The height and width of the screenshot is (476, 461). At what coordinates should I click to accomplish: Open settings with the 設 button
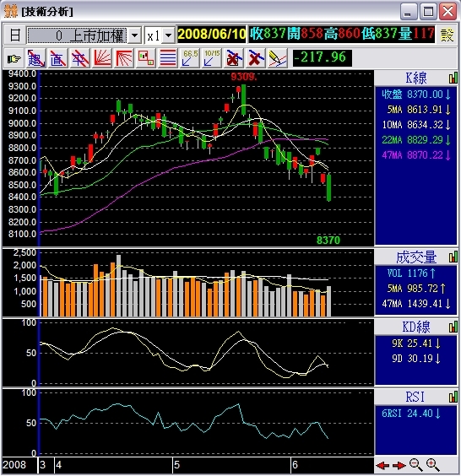pyautogui.click(x=447, y=35)
